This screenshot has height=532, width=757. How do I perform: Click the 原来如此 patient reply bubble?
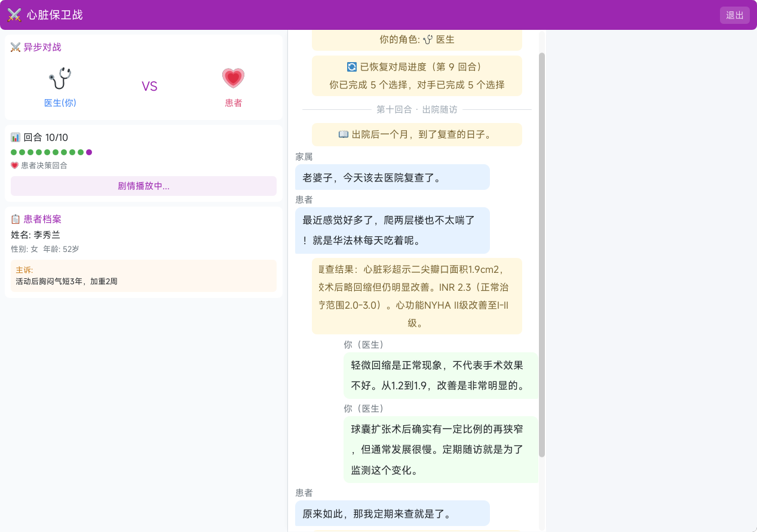[393, 513]
